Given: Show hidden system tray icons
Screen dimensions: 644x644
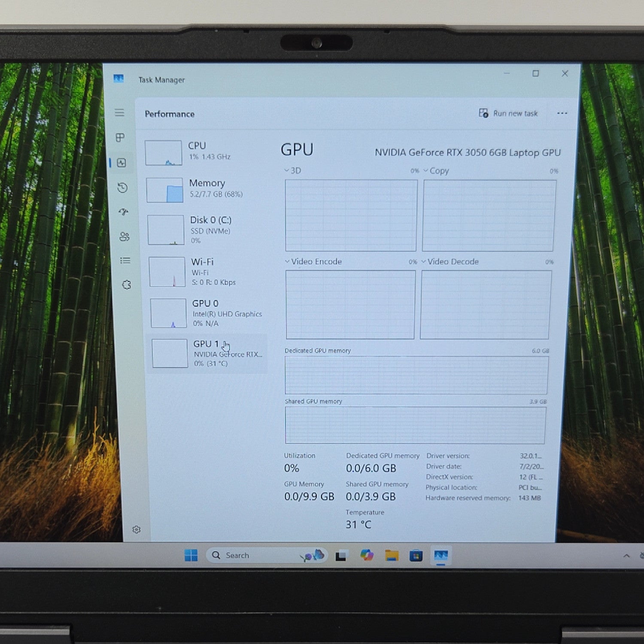Looking at the screenshot, I should [626, 556].
